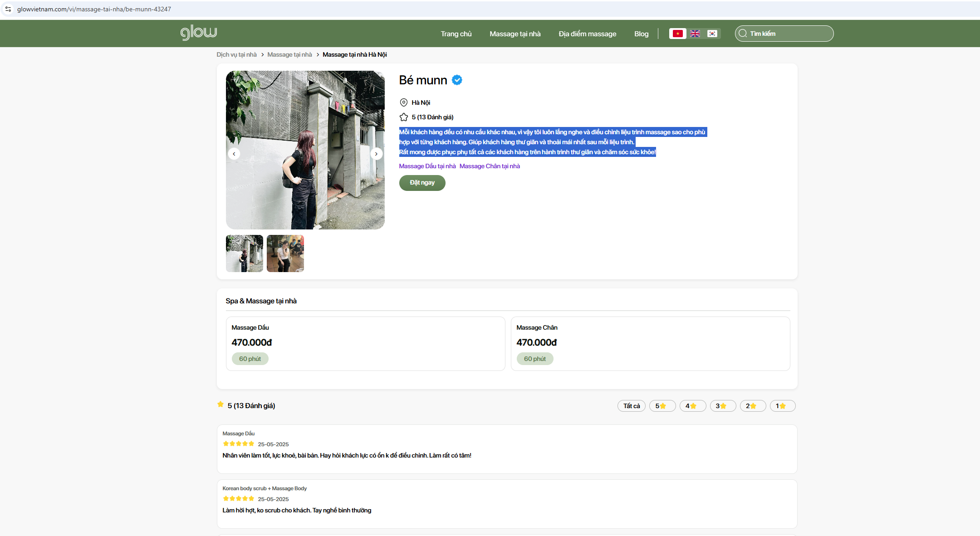
Task: Filter reviews by 5 stars
Action: pos(662,406)
